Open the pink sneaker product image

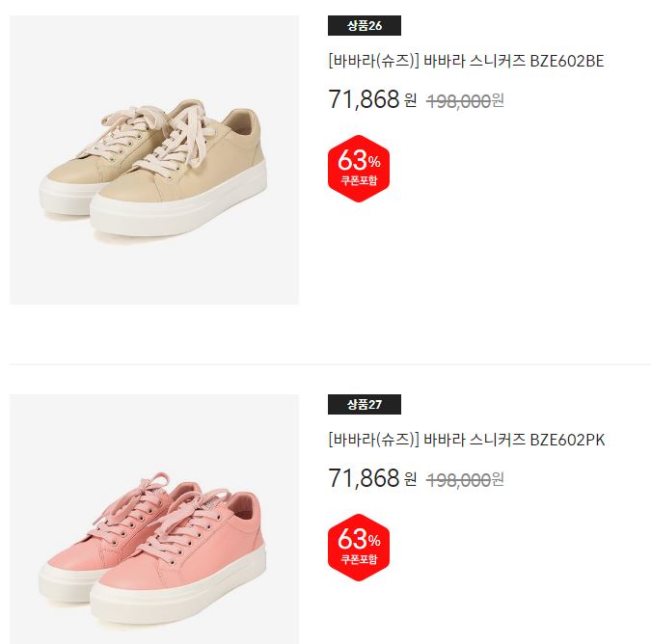[x=154, y=519]
